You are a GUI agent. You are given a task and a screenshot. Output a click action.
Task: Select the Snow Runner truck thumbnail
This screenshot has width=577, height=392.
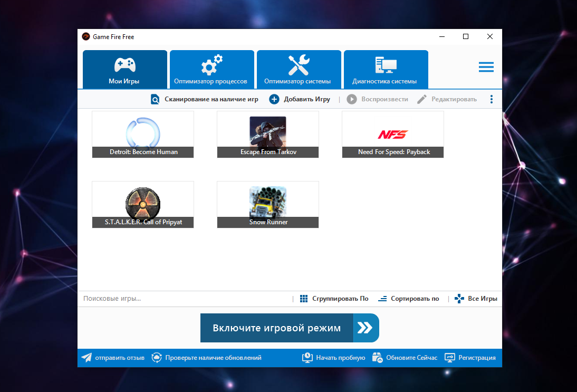[268, 202]
